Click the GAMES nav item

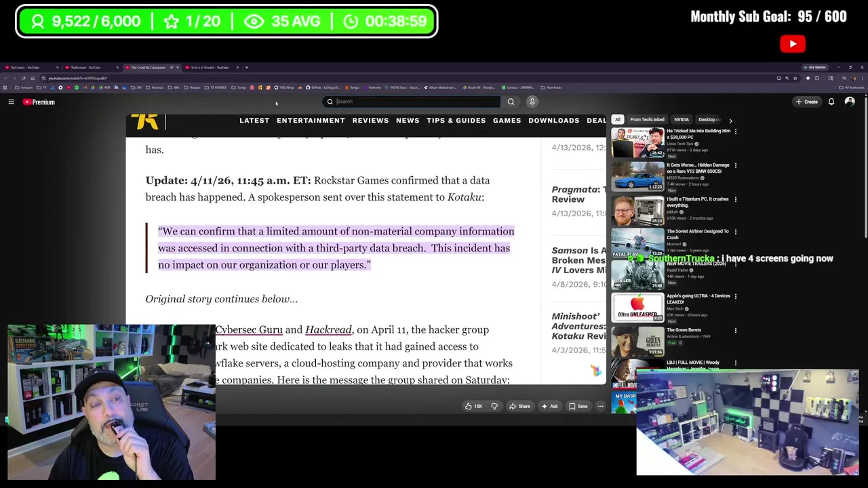(507, 121)
